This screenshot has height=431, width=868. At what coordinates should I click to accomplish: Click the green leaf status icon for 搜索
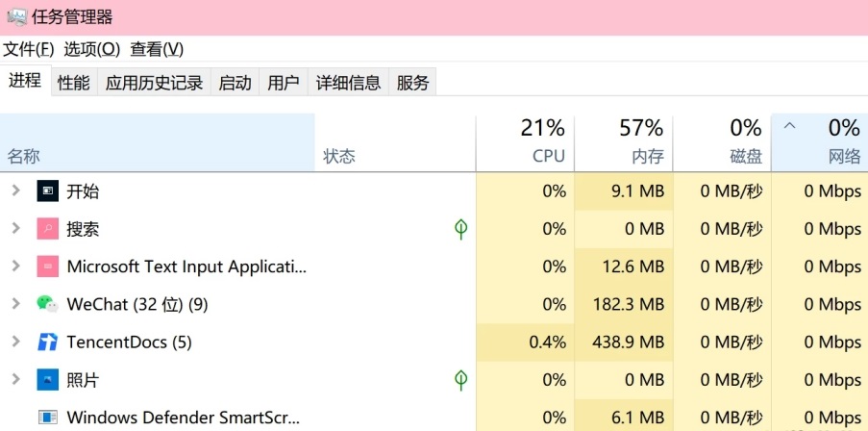(461, 229)
